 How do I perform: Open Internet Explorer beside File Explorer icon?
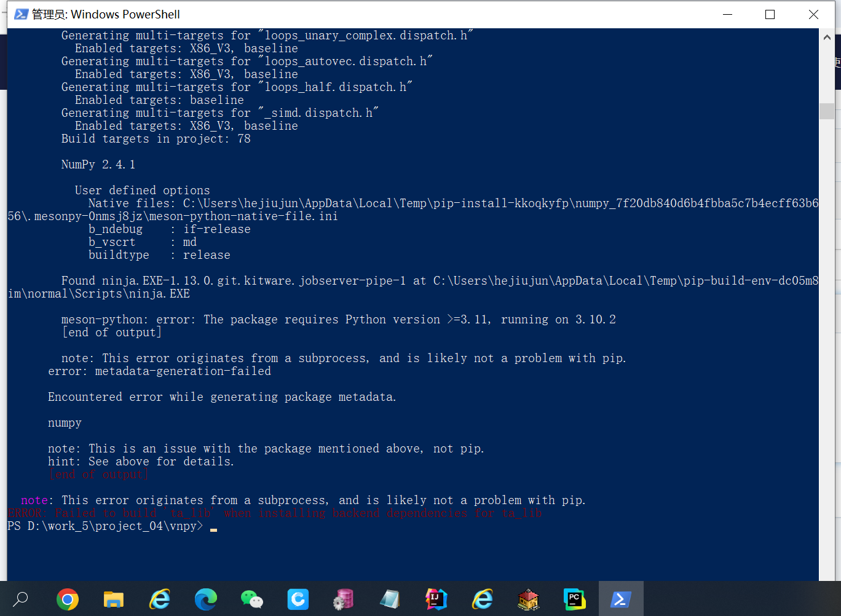pyautogui.click(x=160, y=599)
